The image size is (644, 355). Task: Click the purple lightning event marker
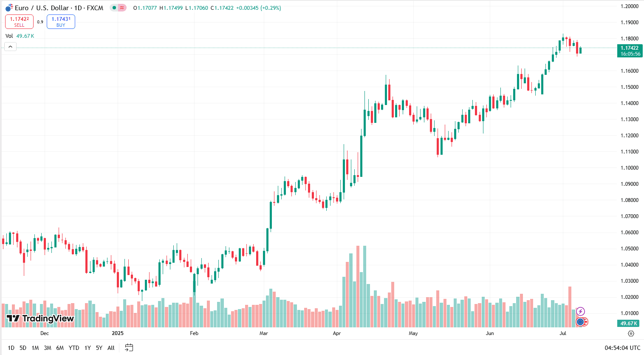click(580, 312)
